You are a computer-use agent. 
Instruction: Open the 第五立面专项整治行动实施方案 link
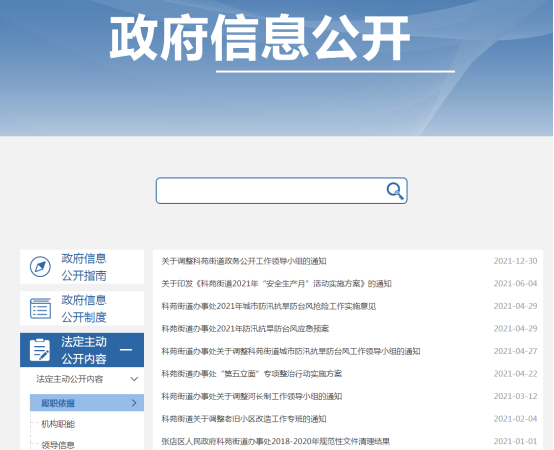click(252, 374)
